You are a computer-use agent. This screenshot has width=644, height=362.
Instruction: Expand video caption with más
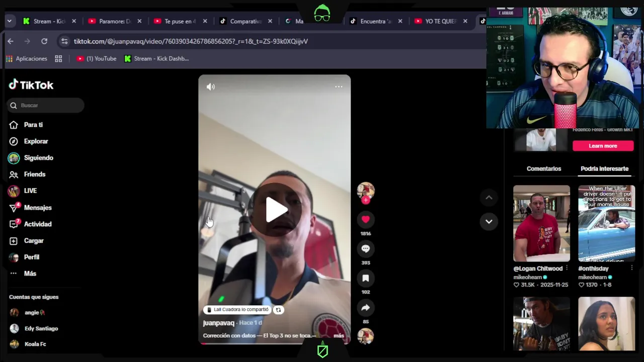[x=339, y=336]
